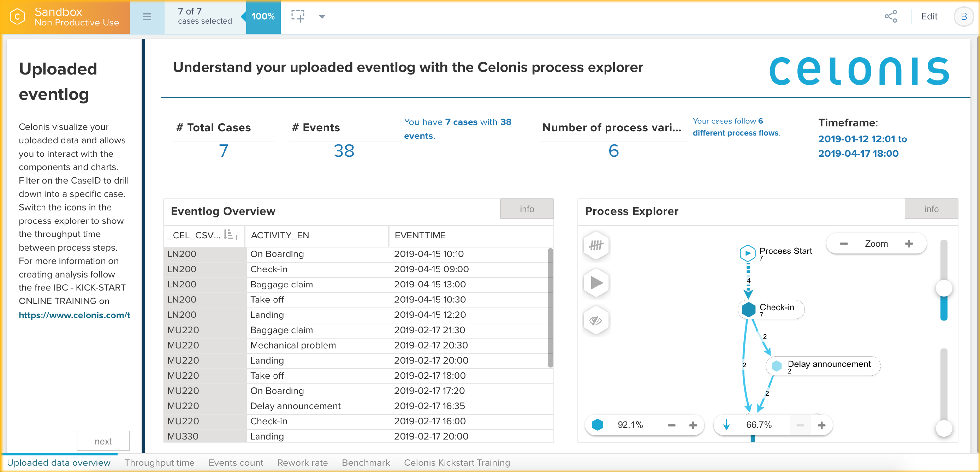980x472 pixels.
Task: Toggle hidden activities eye icon
Action: 596,321
